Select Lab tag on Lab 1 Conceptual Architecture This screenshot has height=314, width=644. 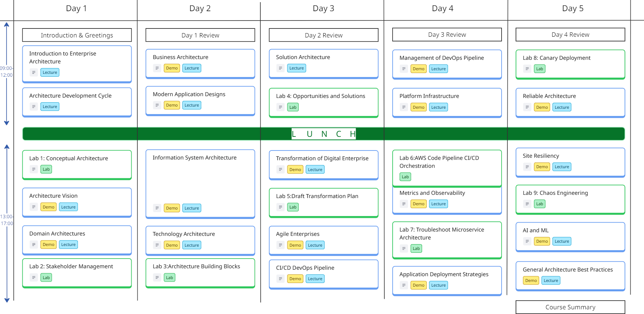pyautogui.click(x=46, y=169)
